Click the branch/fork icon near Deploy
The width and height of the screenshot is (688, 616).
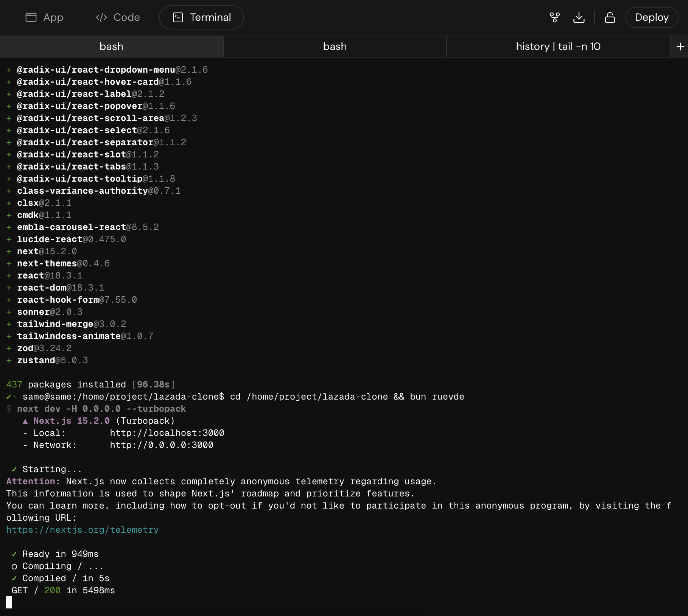point(555,17)
